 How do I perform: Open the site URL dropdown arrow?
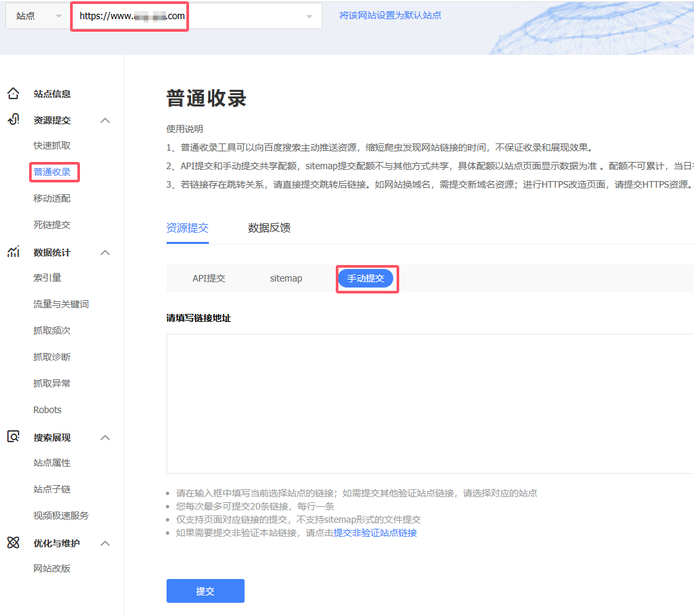(x=309, y=17)
